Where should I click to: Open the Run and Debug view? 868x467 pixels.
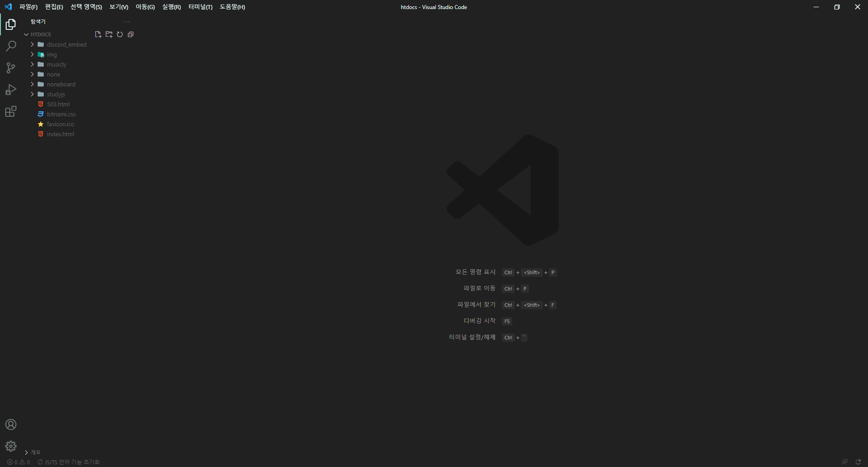11,90
